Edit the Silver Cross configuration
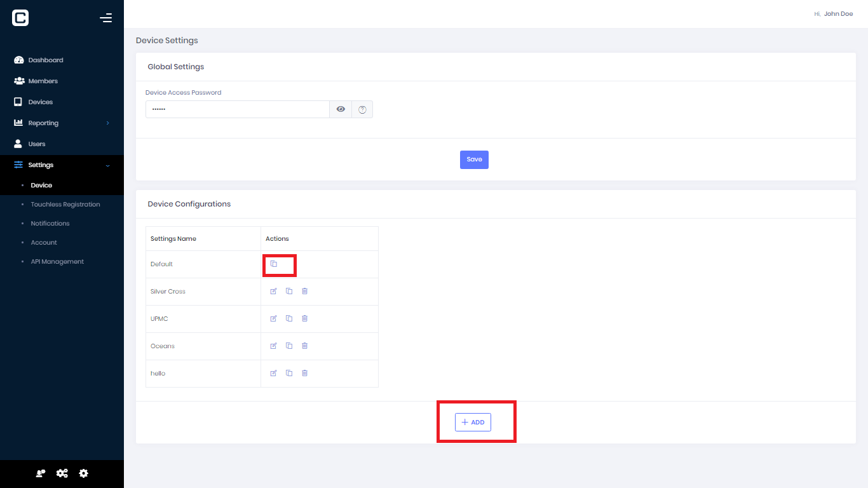Viewport: 868px width, 488px height. (273, 291)
